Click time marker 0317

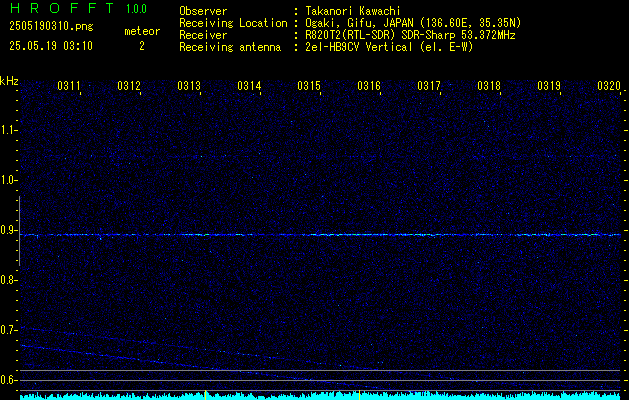point(429,86)
